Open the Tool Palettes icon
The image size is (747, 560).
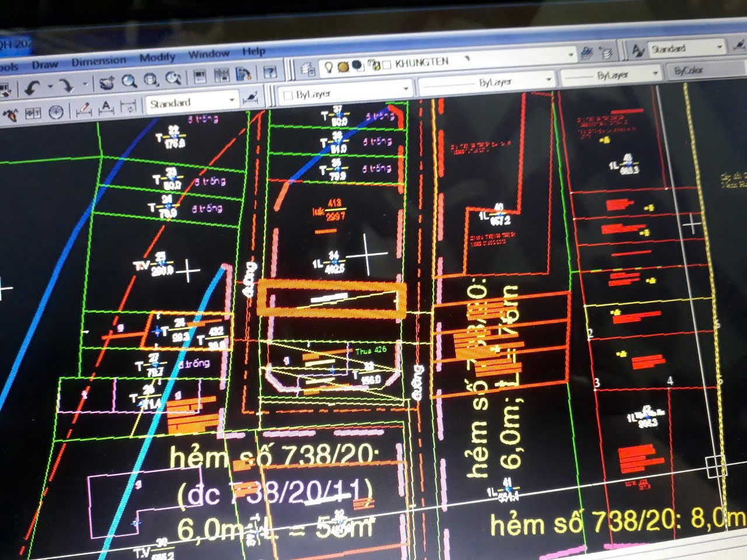point(243,74)
